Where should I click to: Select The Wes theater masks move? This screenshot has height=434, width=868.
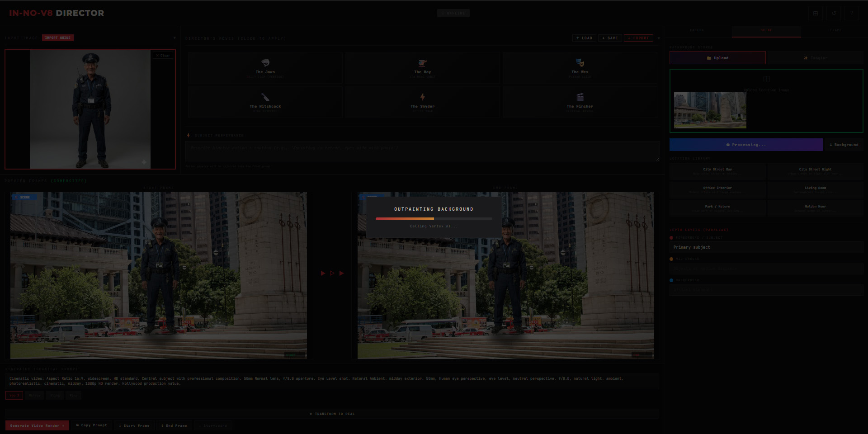click(x=580, y=68)
